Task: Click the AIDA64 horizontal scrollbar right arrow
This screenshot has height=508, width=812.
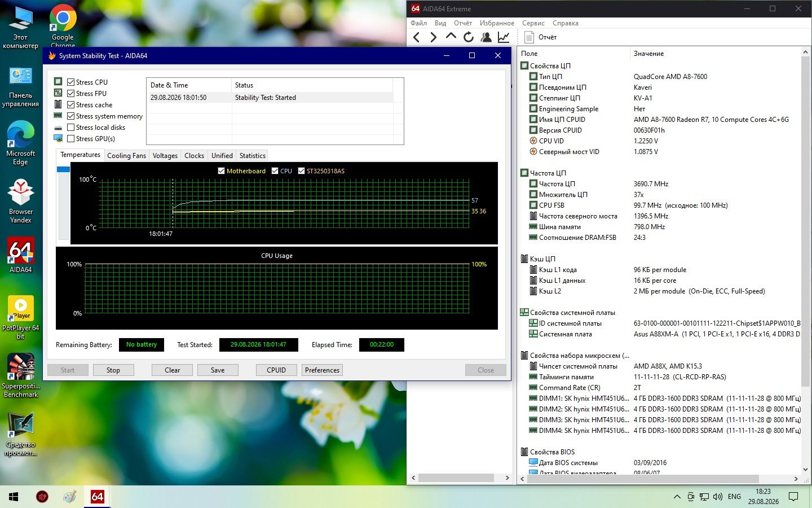Action: [796, 479]
